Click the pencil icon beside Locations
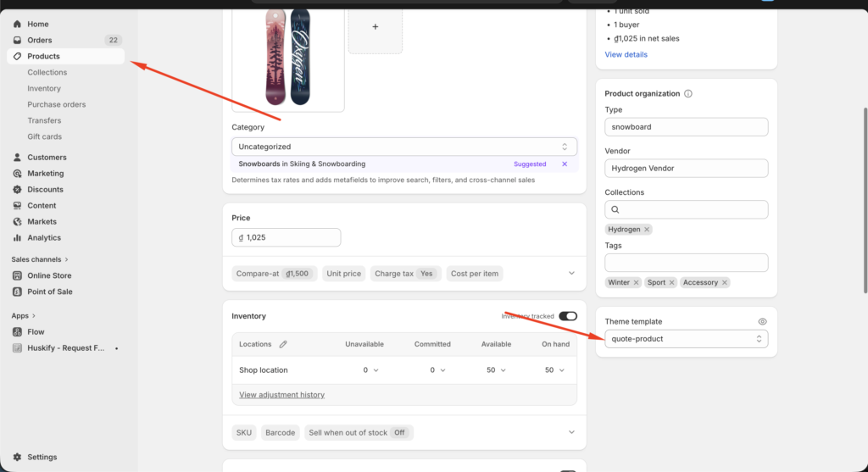Image resolution: width=868 pixels, height=472 pixels. 283,344
